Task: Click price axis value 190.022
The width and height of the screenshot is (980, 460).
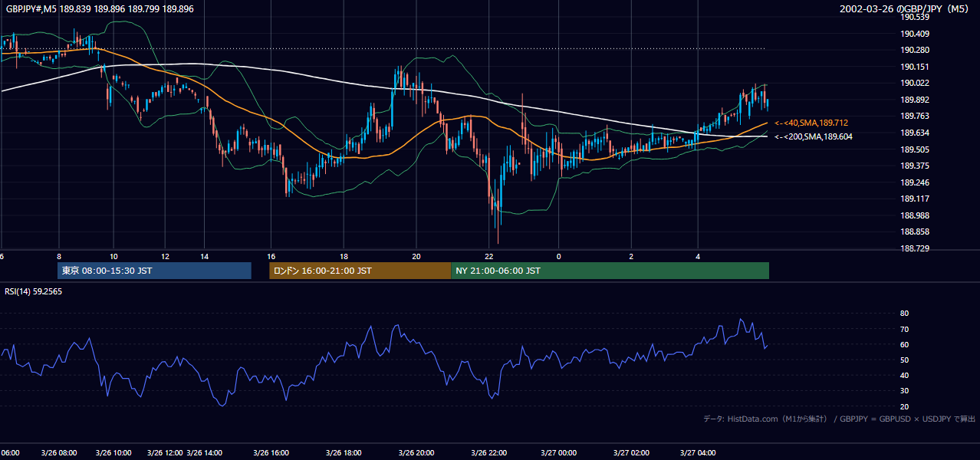Action: pos(916,84)
